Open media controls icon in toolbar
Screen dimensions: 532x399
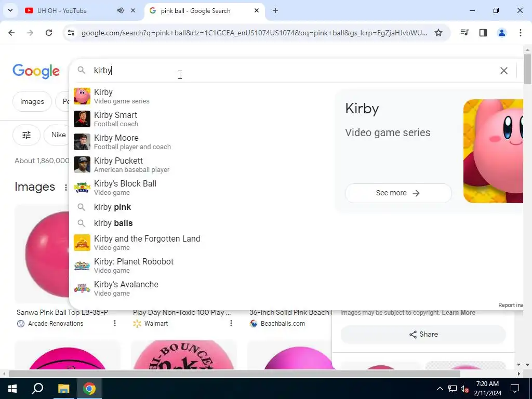coord(464,33)
